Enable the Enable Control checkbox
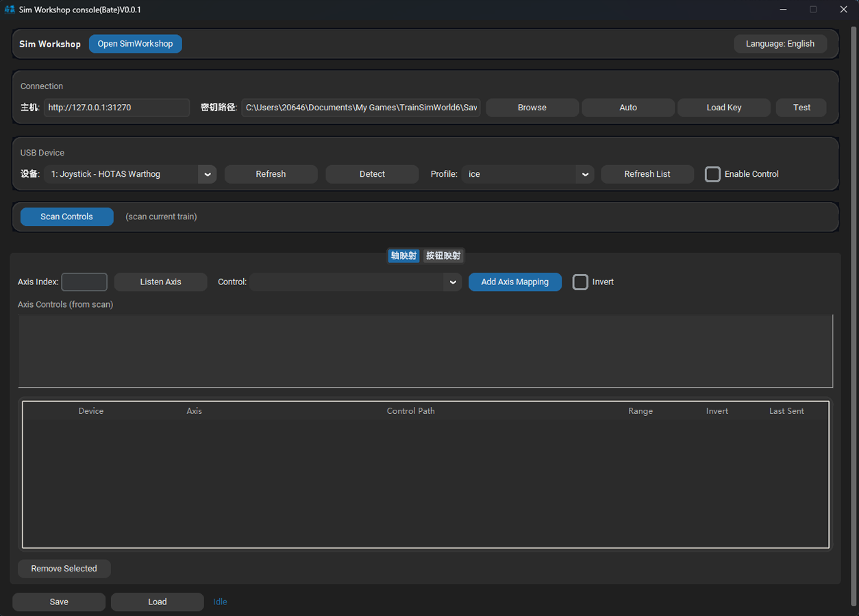 point(712,174)
